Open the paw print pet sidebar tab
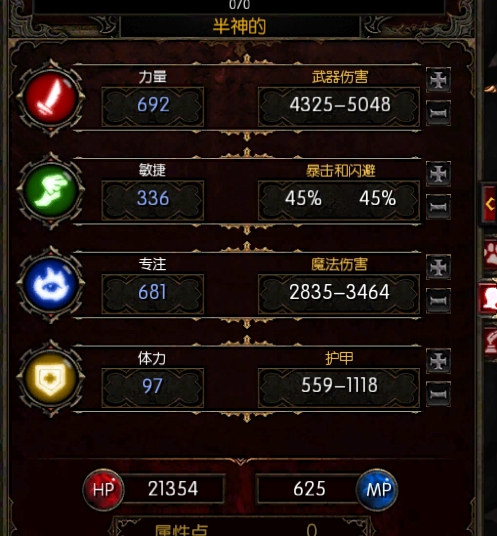Image resolution: width=497 pixels, height=536 pixels. coord(490,254)
